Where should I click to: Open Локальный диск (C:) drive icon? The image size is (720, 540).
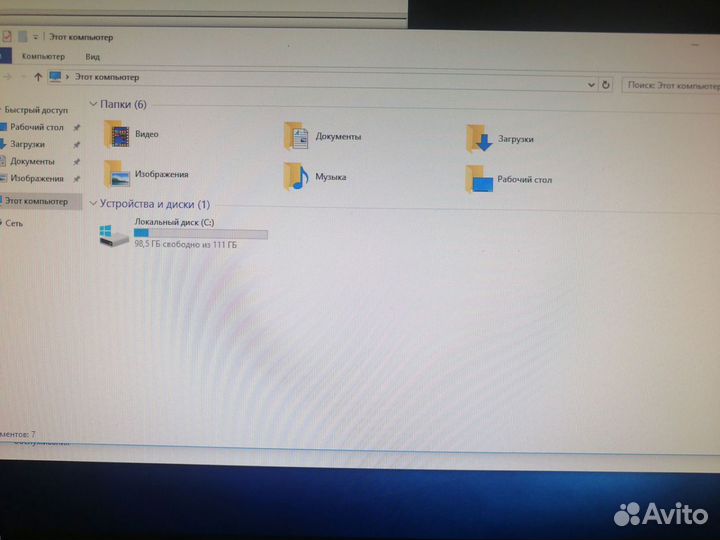[114, 235]
